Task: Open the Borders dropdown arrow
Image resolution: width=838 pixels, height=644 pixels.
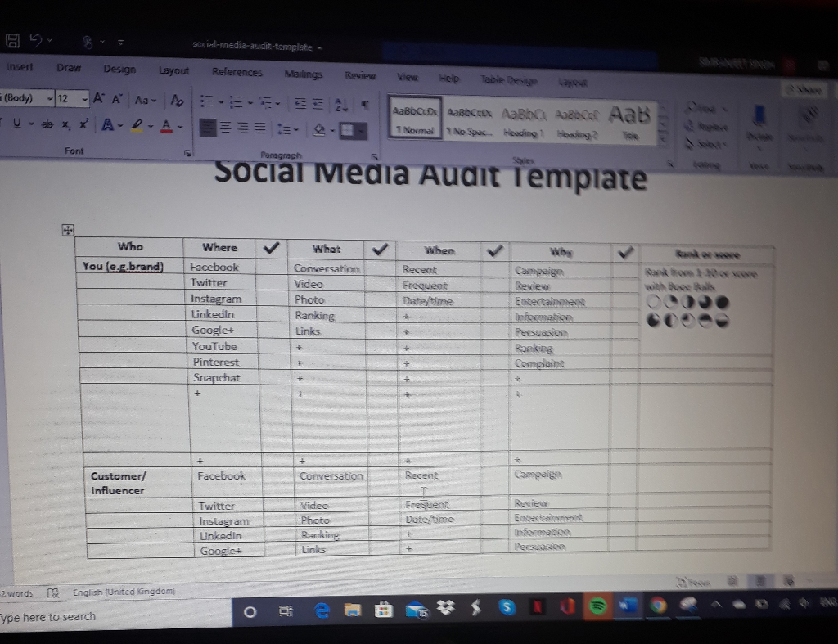Action: [361, 130]
